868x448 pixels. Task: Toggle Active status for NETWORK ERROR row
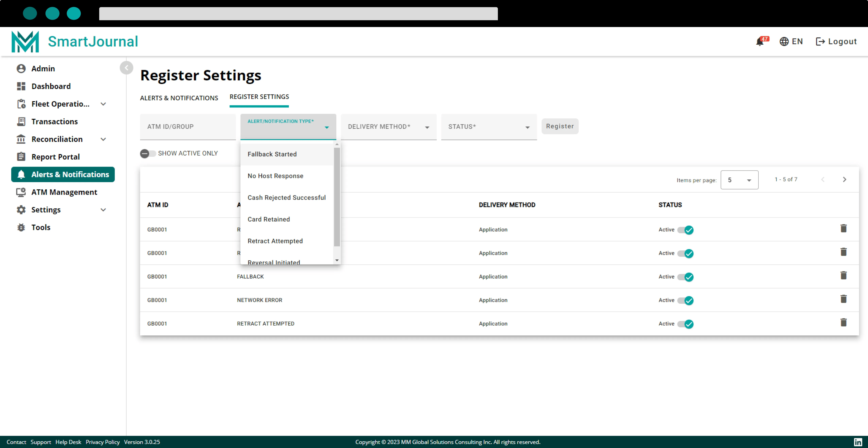click(x=685, y=301)
